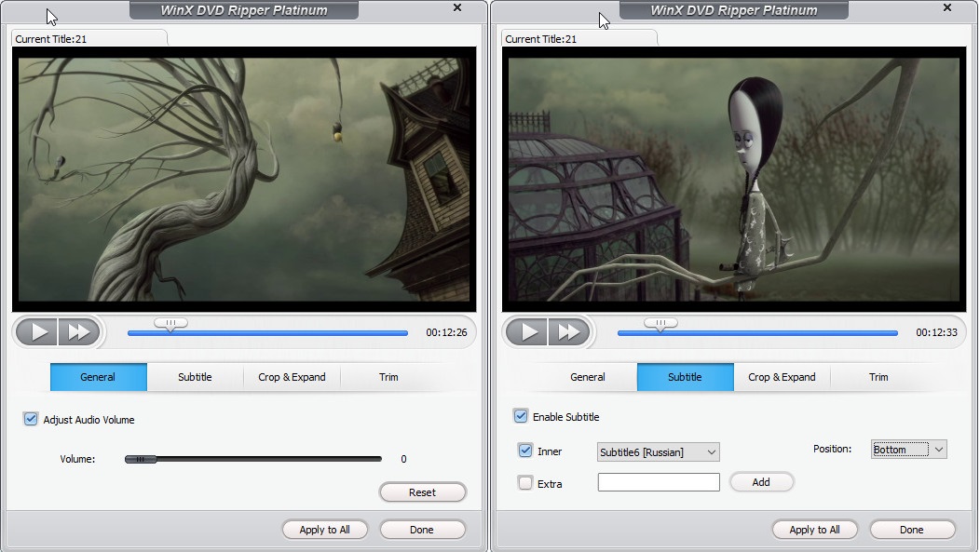Fast-forward the video in the right window

pos(569,332)
